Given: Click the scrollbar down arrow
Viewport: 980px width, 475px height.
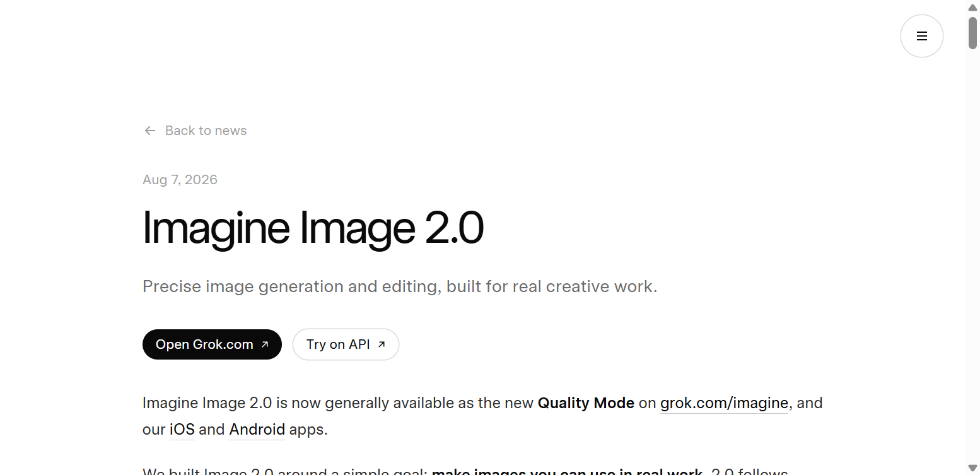Looking at the screenshot, I should pos(972,467).
